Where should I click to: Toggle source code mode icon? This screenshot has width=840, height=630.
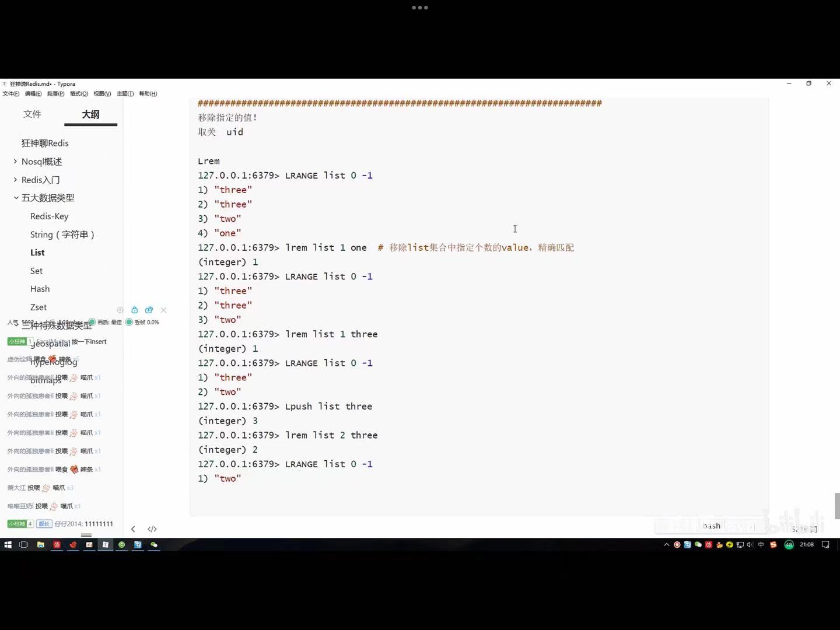point(152,529)
